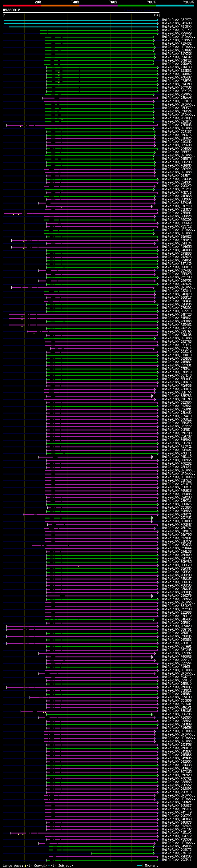Click hit label UniRef100_P52783
197x868 pixels.
177,277
